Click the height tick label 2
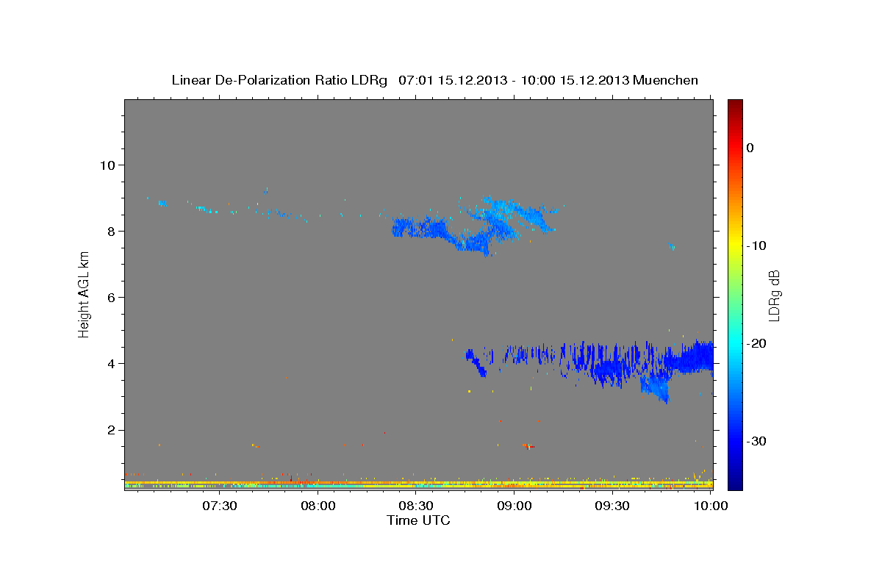The width and height of the screenshot is (882, 588). point(110,430)
